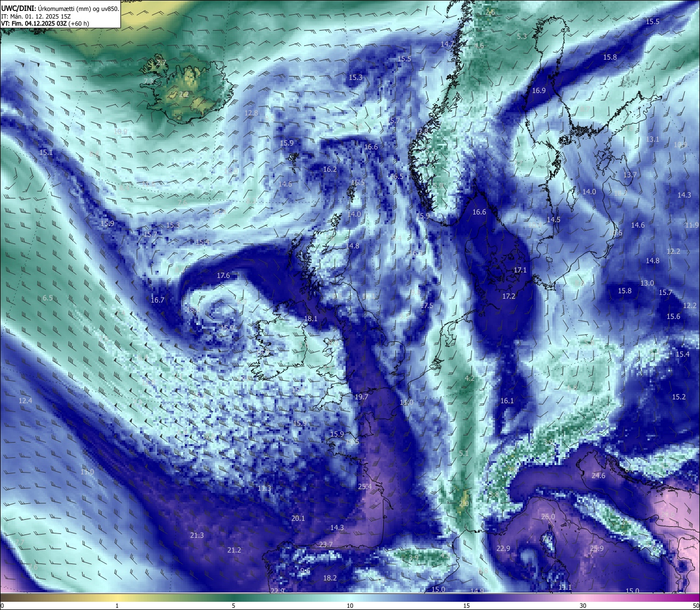The image size is (700, 610).
Task: Click the 19.7 value label
Action: pos(361,397)
